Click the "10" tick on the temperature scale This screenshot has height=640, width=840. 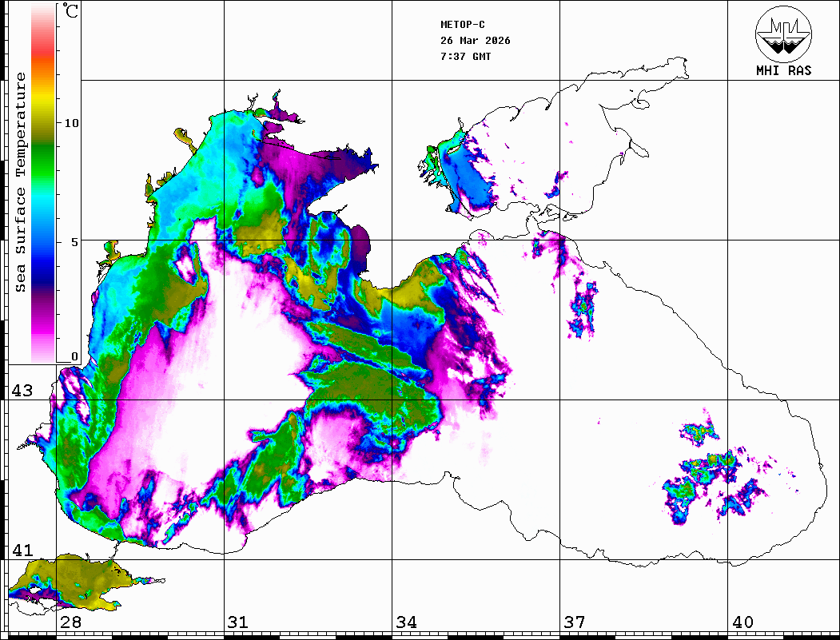[x=72, y=123]
